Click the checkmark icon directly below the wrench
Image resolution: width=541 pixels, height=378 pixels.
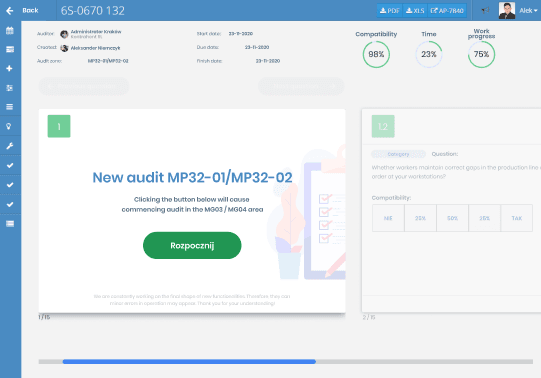point(10,166)
